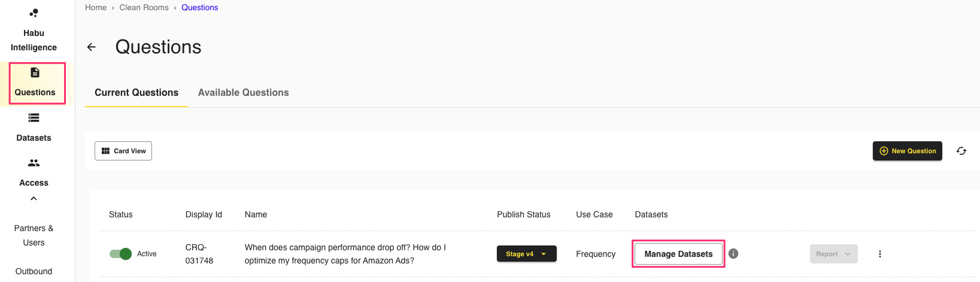Screen dimensions: 980x282
Task: Open the three-dot row actions menu
Action: (x=880, y=254)
